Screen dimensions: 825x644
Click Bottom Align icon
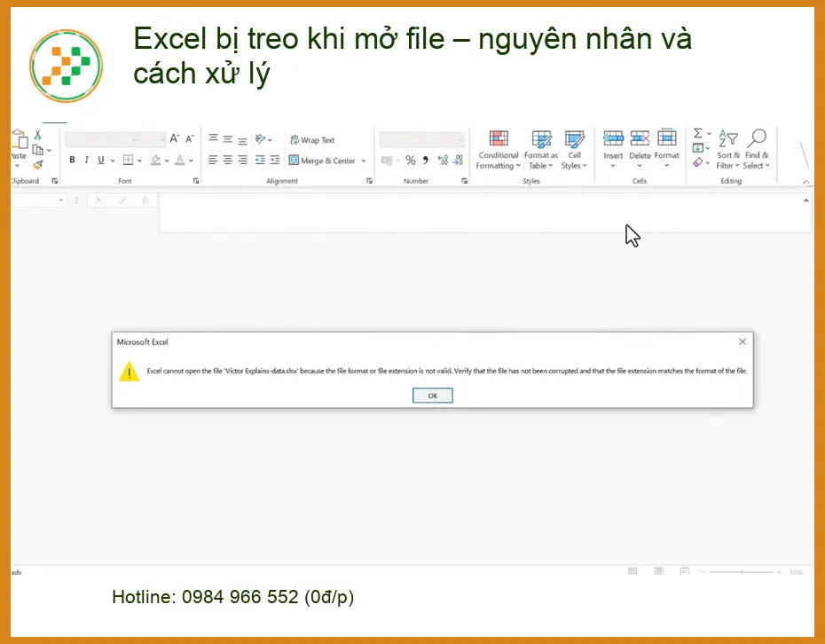[242, 140]
